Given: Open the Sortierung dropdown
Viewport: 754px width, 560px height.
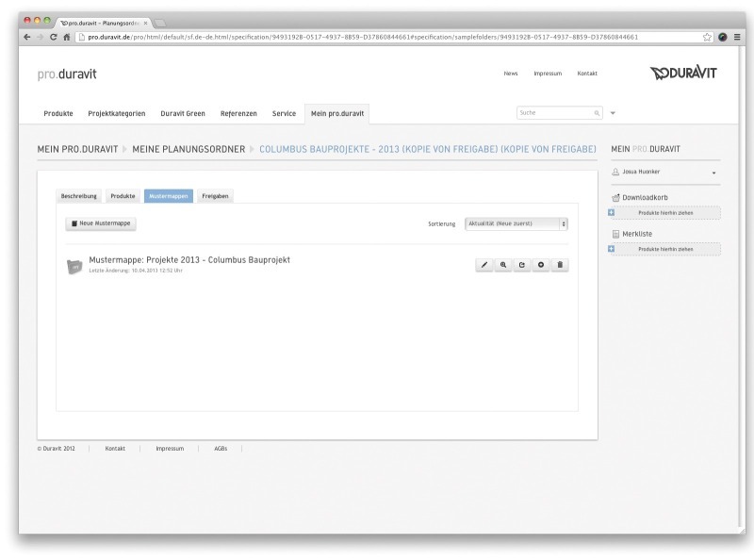Looking at the screenshot, I should click(x=516, y=224).
